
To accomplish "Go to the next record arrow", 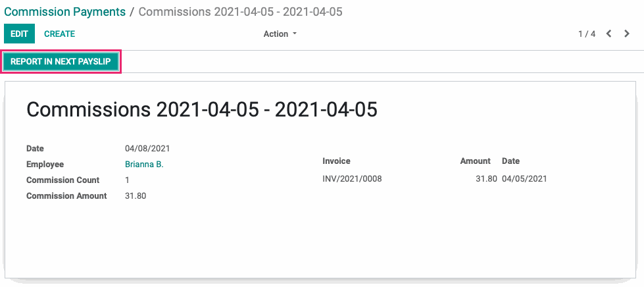I will click(627, 34).
